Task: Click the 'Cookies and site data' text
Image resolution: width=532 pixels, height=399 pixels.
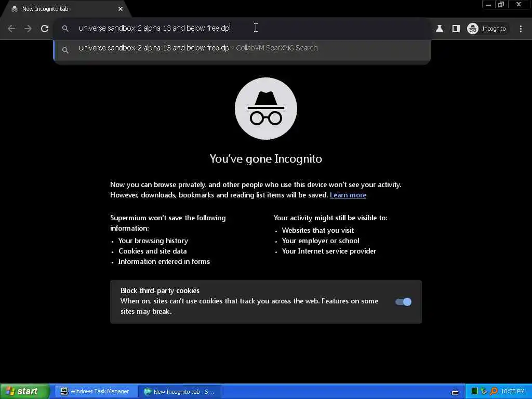Action: (x=152, y=251)
